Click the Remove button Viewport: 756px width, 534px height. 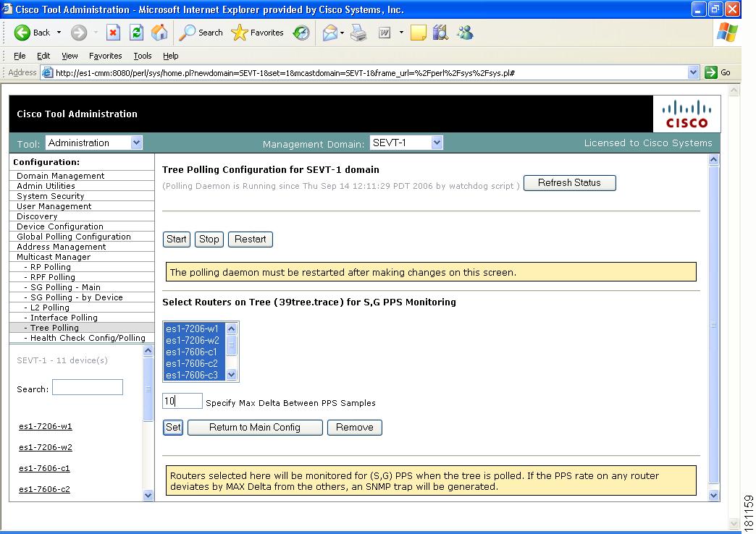(x=354, y=428)
